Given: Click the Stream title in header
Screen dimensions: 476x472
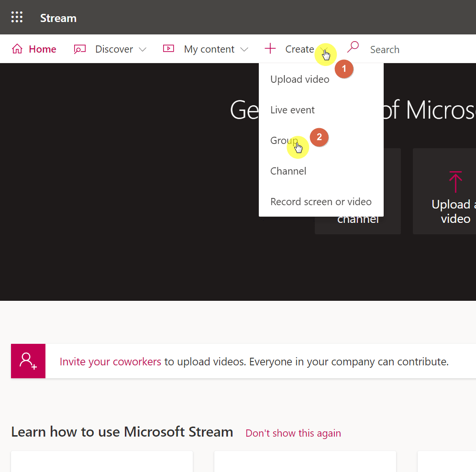Looking at the screenshot, I should coord(58,18).
